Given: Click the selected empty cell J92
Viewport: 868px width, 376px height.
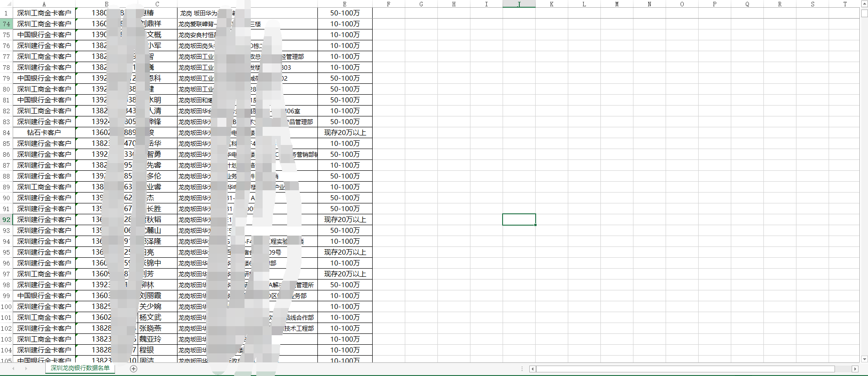Looking at the screenshot, I should 519,220.
